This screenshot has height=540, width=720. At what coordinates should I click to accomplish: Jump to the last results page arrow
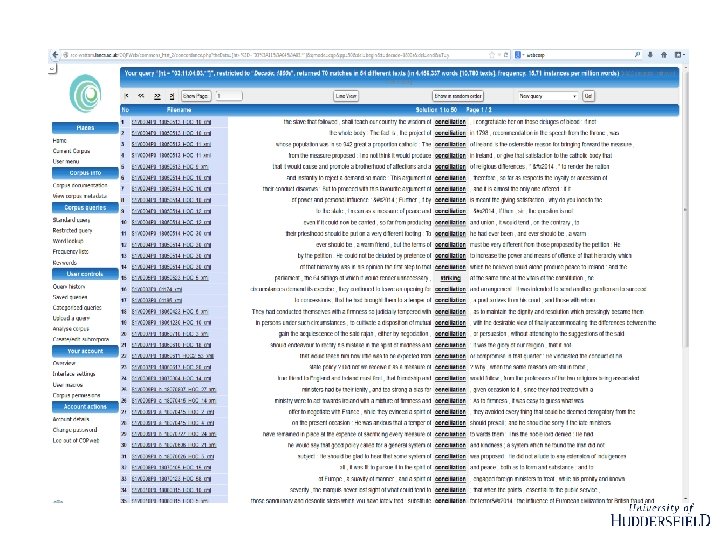pos(172,96)
